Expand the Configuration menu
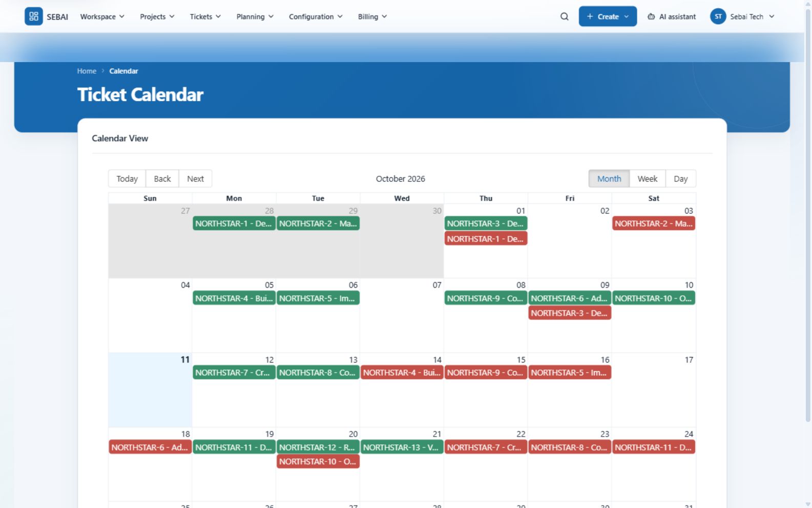 (x=316, y=16)
